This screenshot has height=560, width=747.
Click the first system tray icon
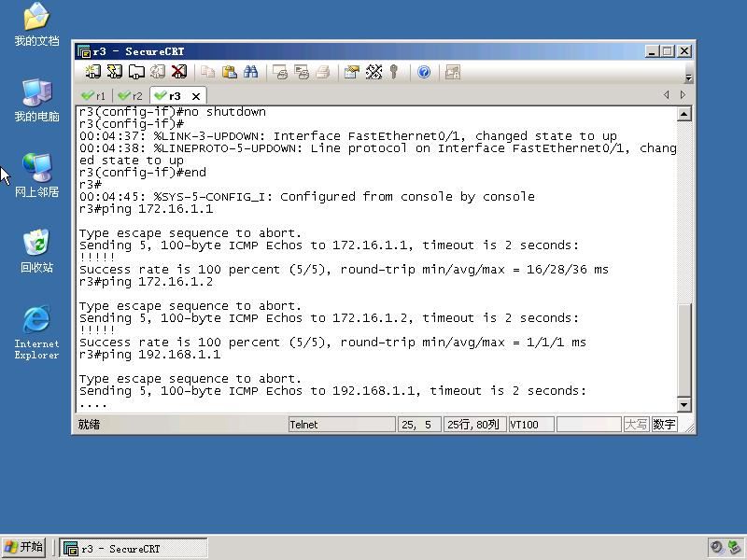(716, 548)
